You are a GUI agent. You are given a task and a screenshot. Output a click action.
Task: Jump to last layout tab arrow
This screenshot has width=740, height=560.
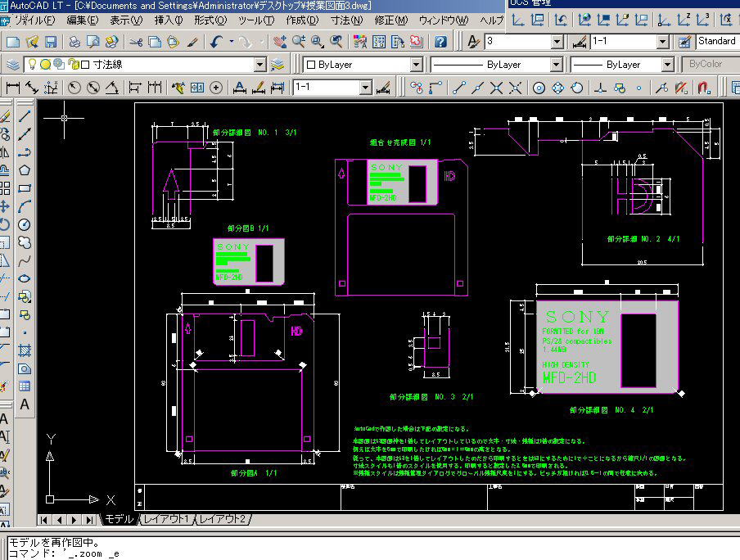tap(89, 520)
